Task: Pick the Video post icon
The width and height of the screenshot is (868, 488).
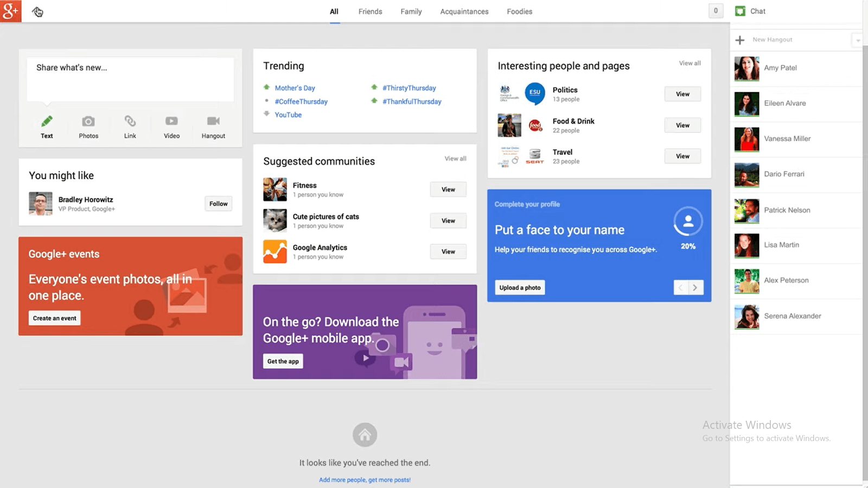Action: pyautogui.click(x=171, y=121)
